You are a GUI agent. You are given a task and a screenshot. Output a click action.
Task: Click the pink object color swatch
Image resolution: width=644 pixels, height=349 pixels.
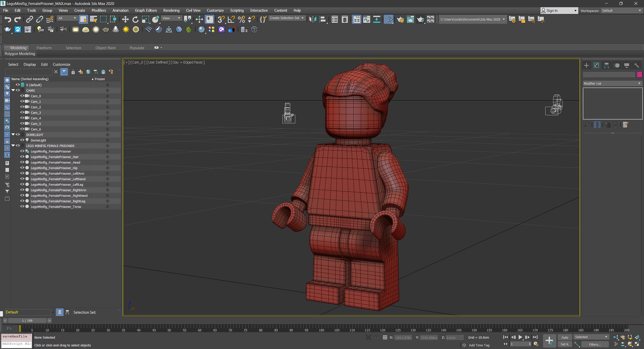tap(639, 74)
